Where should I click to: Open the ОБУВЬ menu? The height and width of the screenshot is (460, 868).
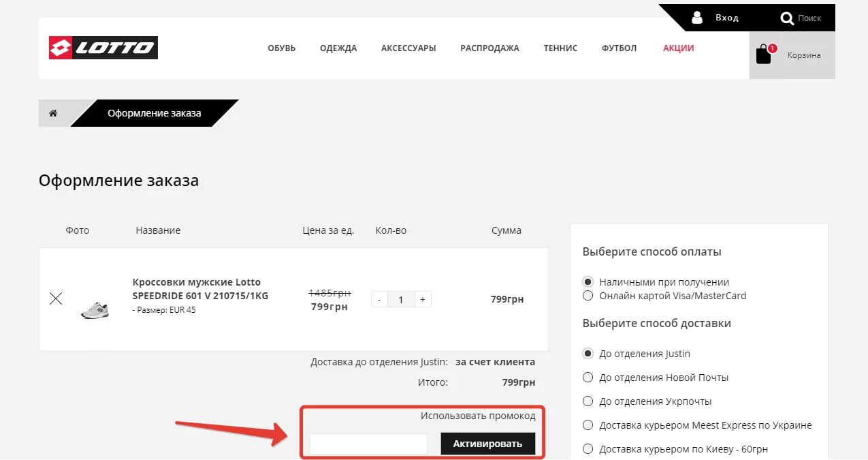(281, 48)
